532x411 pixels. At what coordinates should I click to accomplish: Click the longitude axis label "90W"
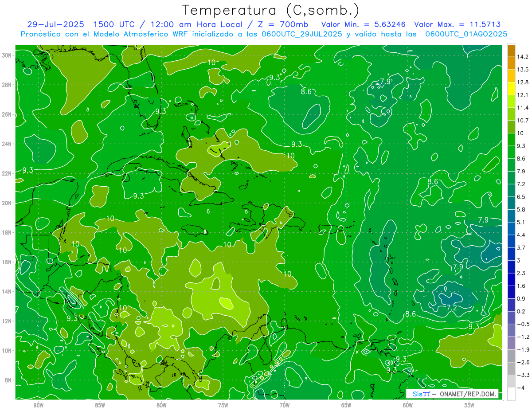coord(39,405)
